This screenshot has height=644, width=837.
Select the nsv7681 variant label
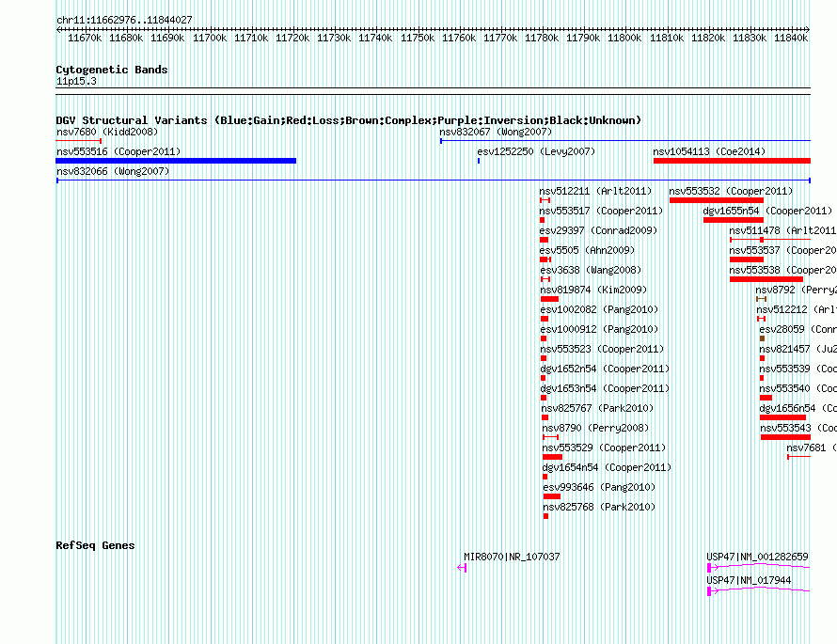point(812,448)
